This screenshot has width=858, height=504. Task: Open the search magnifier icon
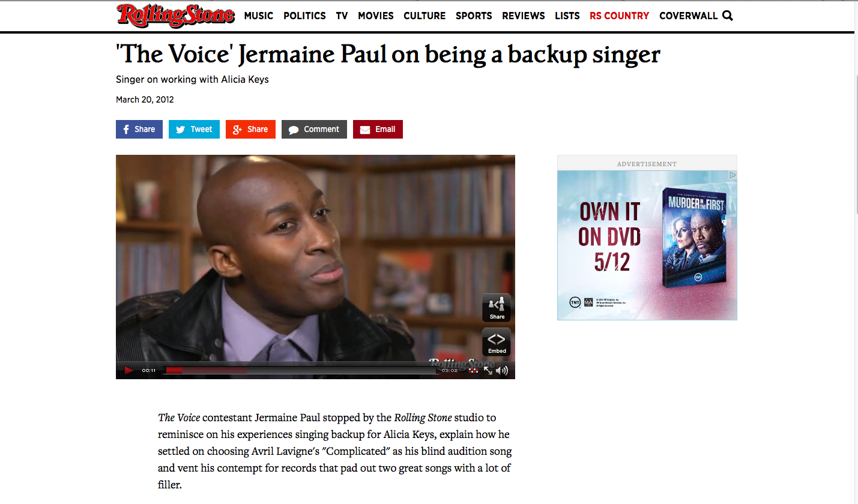(728, 16)
